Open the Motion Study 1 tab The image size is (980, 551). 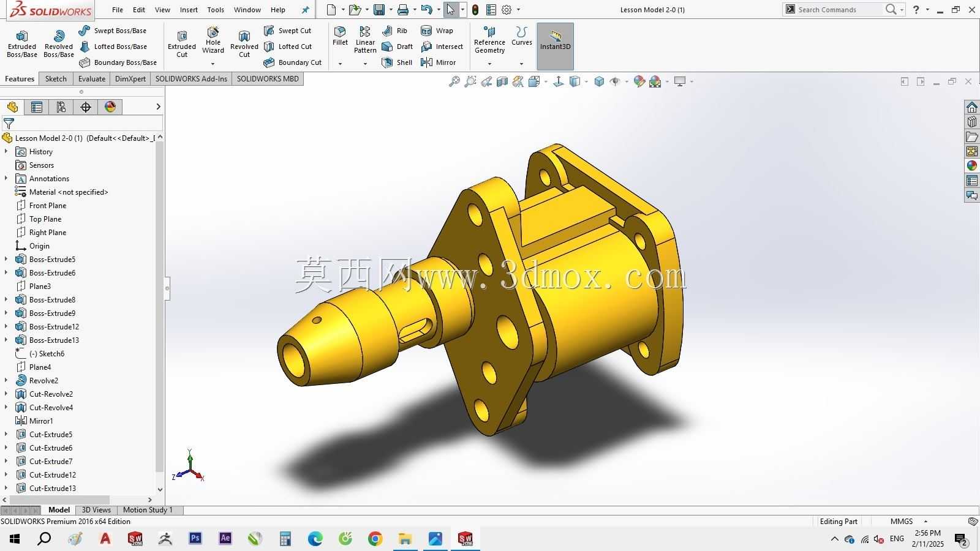coord(148,510)
